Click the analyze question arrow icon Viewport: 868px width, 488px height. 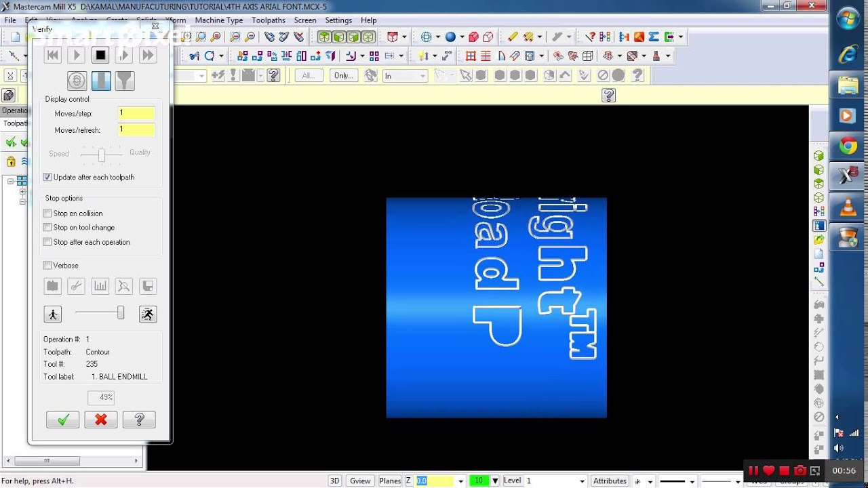tap(590, 37)
